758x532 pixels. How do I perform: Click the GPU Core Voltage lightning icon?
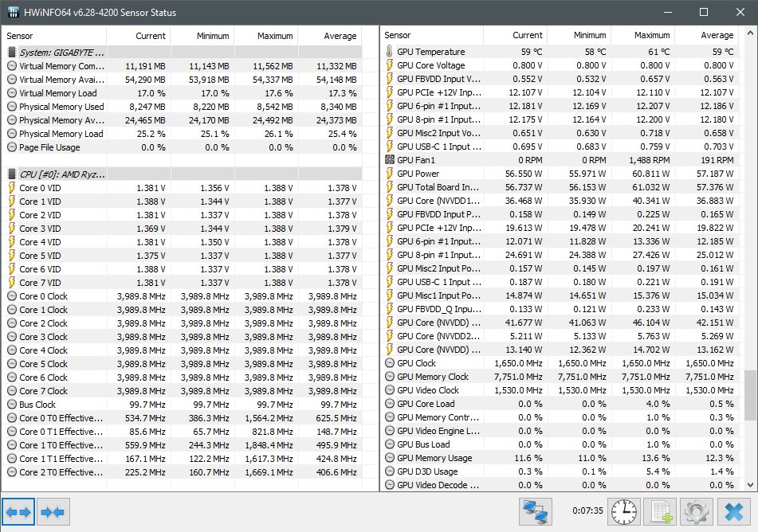click(x=390, y=65)
